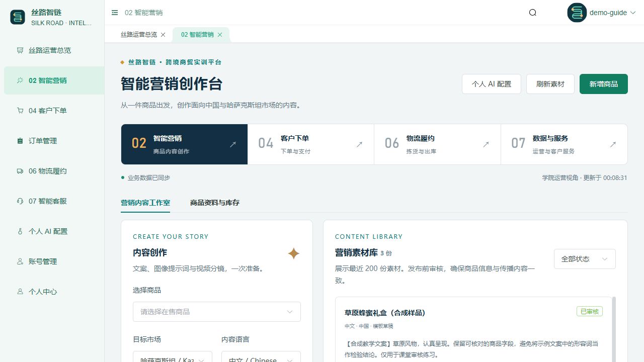Click the 刷新素材 button
This screenshot has width=644, height=362.
pyautogui.click(x=550, y=84)
